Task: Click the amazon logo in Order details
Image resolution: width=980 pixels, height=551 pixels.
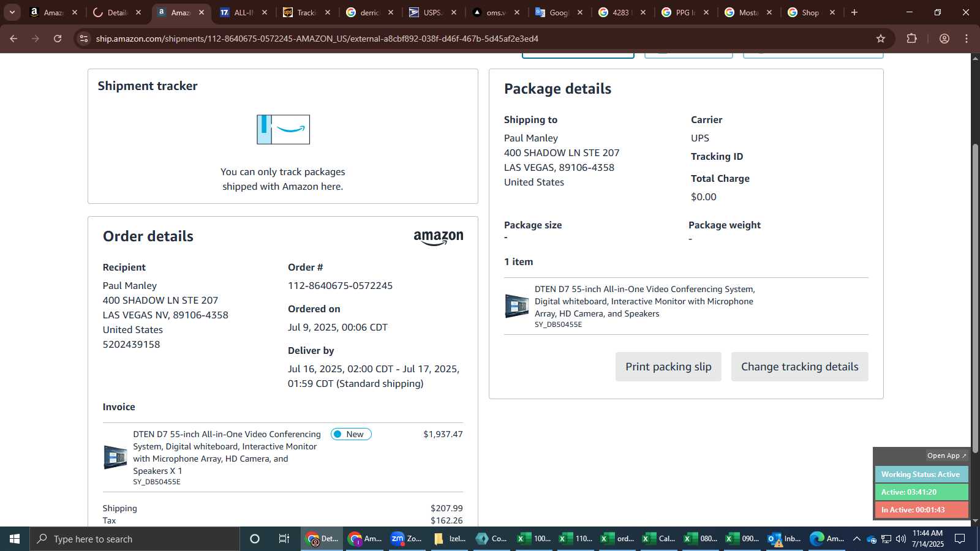Action: click(x=439, y=238)
